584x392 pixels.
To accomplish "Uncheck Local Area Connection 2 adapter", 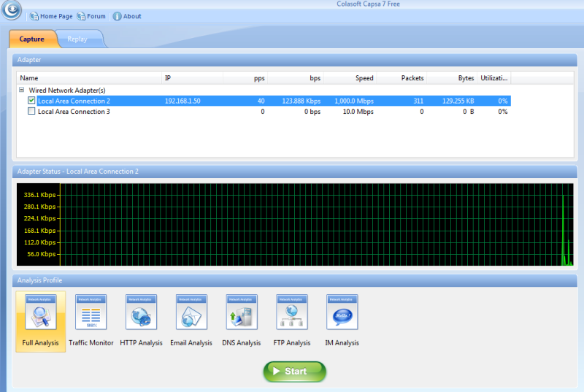I will tap(31, 101).
